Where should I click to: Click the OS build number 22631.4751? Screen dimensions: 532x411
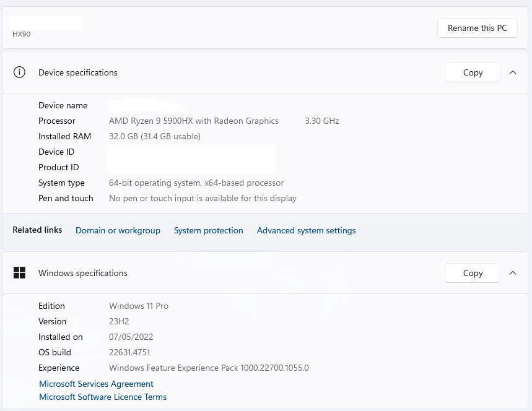pyautogui.click(x=129, y=352)
